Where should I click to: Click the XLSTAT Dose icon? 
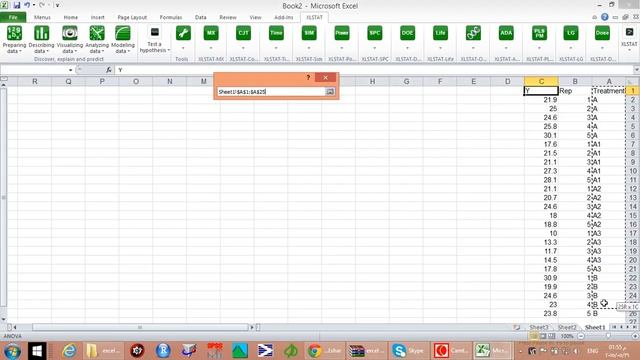click(602, 33)
